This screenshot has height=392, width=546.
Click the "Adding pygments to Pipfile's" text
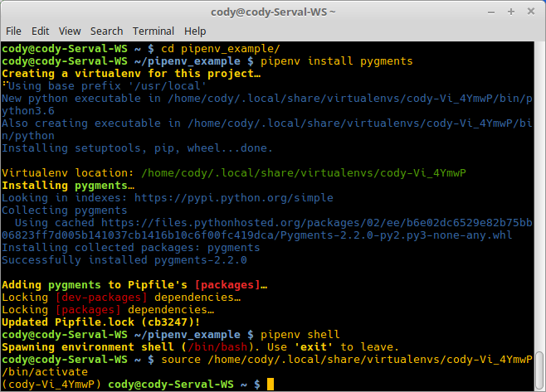point(95,285)
